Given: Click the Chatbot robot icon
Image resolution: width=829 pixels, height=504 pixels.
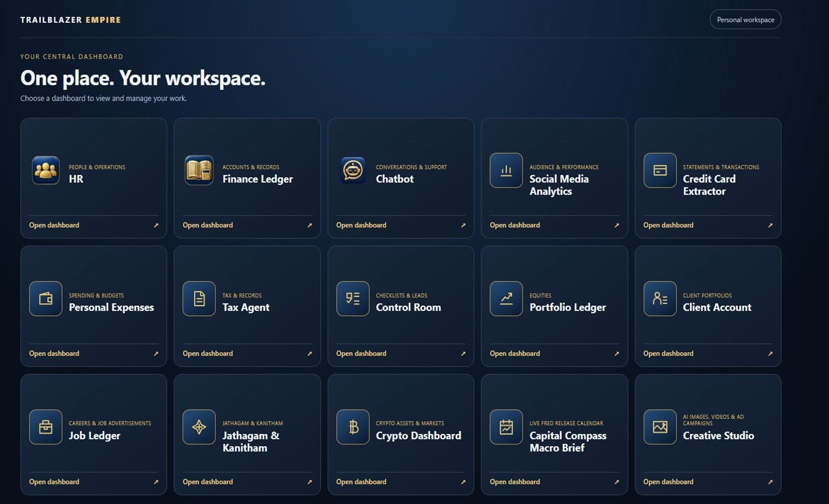Looking at the screenshot, I should pos(353,170).
